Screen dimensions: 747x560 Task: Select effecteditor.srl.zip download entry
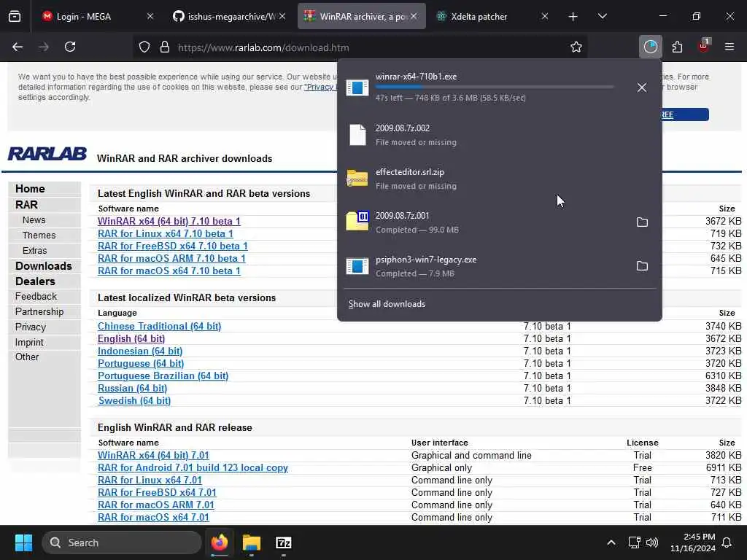[x=499, y=179]
